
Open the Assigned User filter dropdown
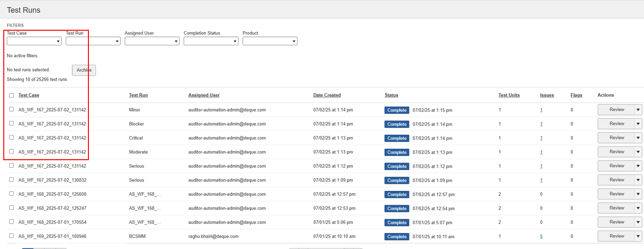152,41
